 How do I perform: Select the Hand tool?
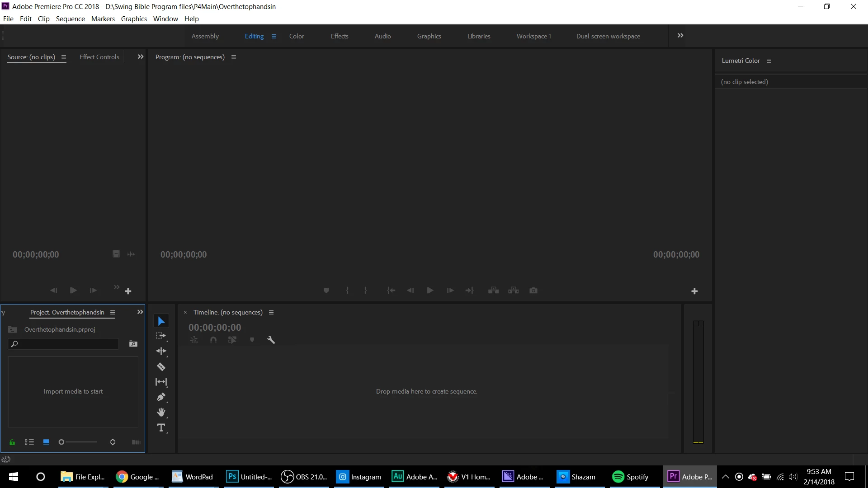pyautogui.click(x=161, y=413)
